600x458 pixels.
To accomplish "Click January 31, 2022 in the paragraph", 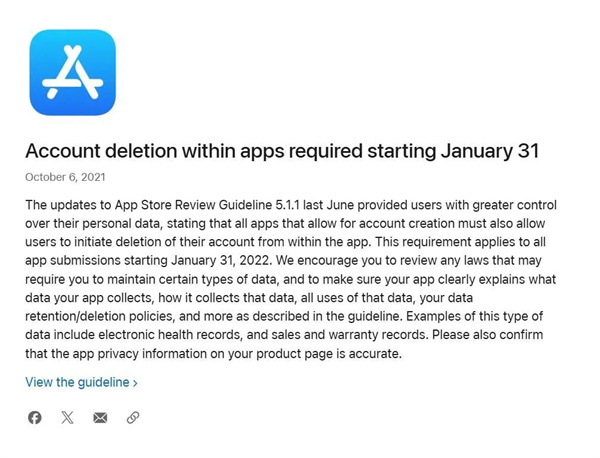I will (220, 261).
